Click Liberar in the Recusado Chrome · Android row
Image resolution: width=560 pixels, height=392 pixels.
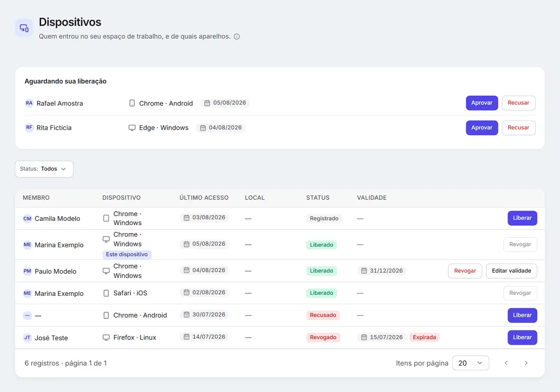(522, 315)
